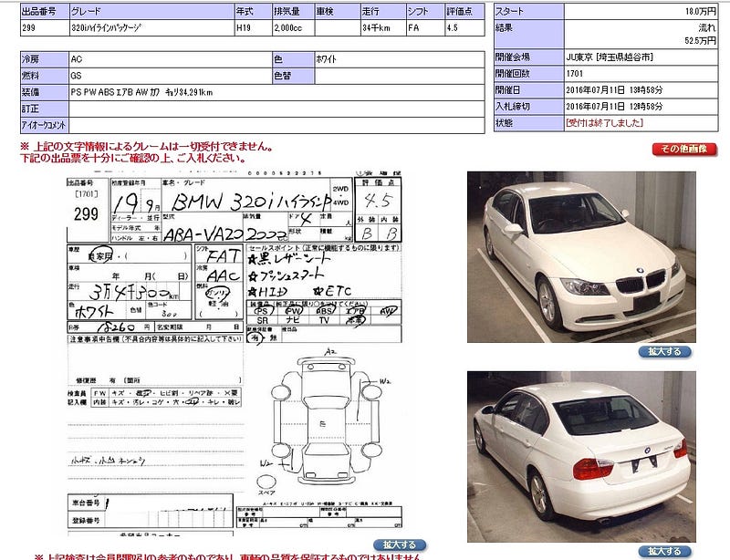730x560 pixels.
Task: Open the handwritten auction sheet image
Action: coord(235,354)
